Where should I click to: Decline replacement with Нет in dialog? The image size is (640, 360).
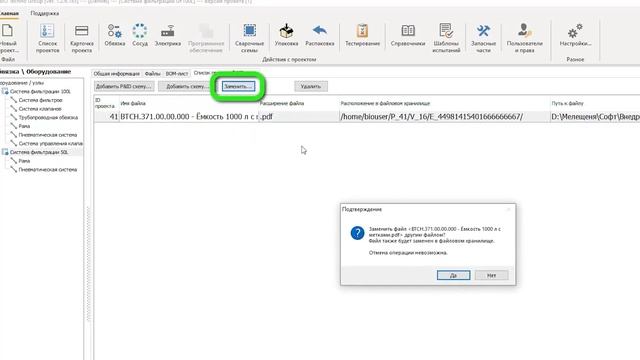click(491, 275)
